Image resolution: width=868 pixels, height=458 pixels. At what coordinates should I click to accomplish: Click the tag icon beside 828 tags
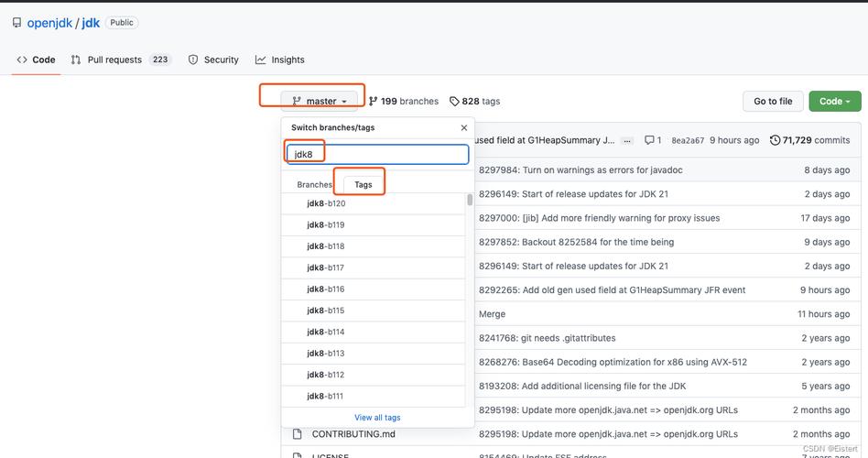[x=454, y=102]
